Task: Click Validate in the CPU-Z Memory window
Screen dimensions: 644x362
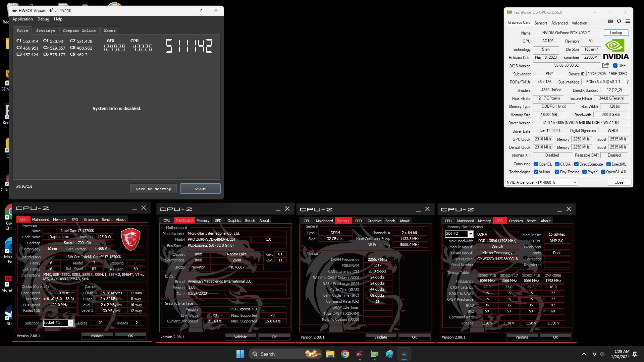Action: pyautogui.click(x=381, y=337)
